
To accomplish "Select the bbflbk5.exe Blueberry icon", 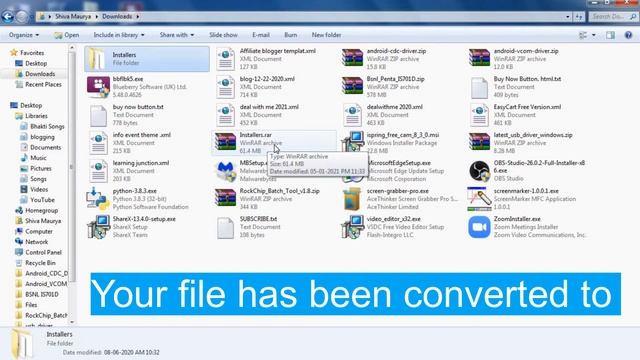I will pyautogui.click(x=98, y=87).
